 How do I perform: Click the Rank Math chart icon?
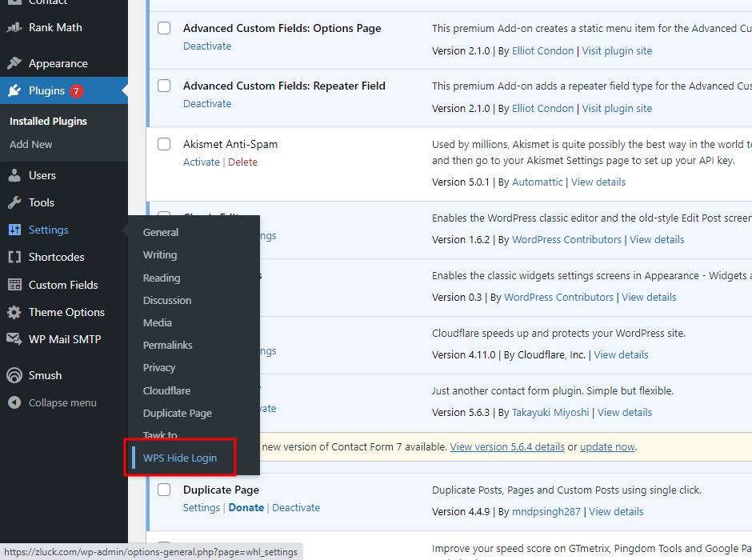[x=14, y=27]
